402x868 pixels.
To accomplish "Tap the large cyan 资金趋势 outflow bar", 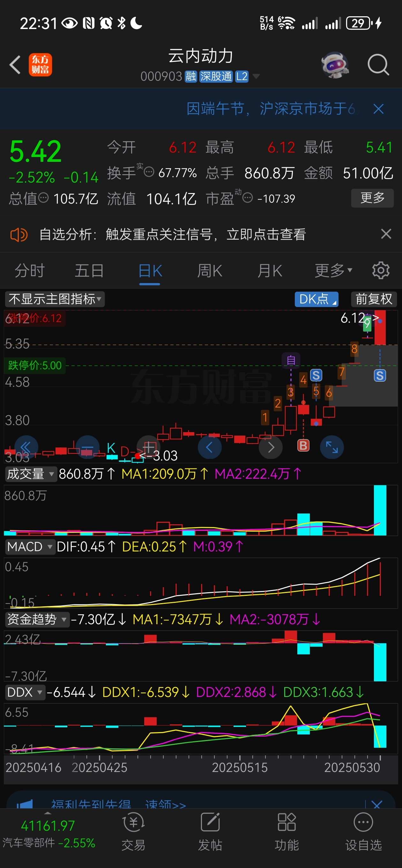I will 380,662.
